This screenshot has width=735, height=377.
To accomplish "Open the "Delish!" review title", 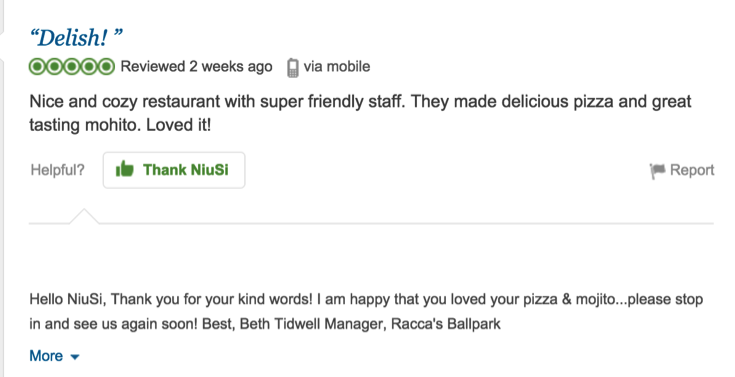I will tap(76, 38).
